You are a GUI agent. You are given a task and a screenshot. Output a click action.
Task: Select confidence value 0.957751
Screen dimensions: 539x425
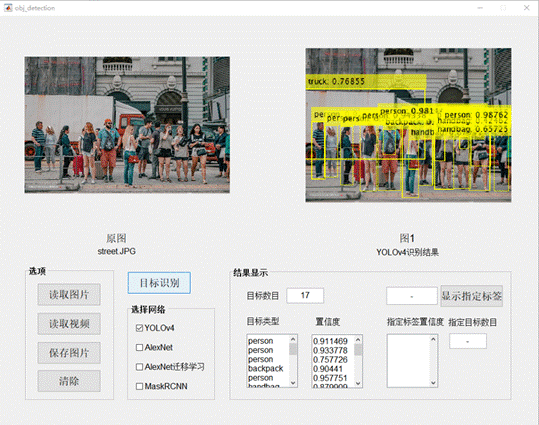(x=330, y=378)
